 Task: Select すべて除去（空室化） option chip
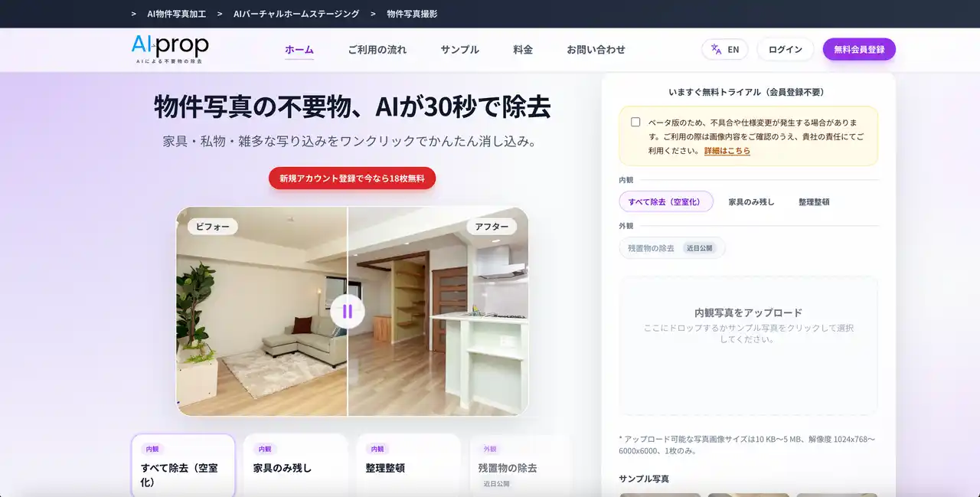point(665,201)
